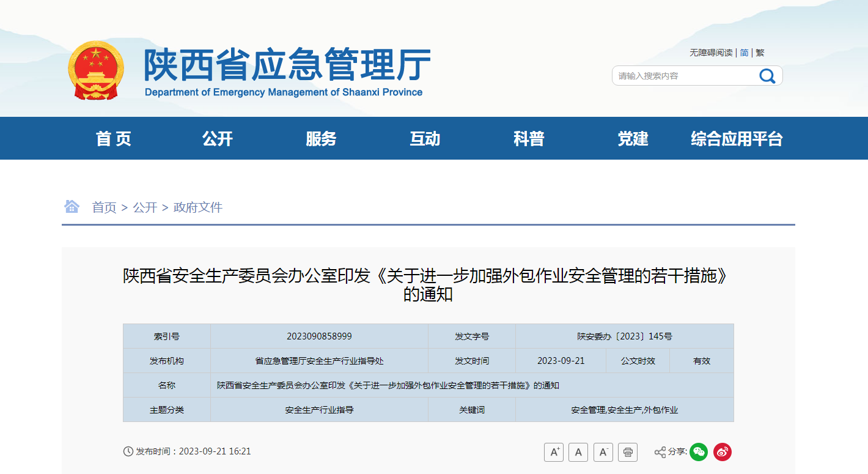Screen dimensions: 868x474
Task: Switch to Simplified Chinese with 简
Action: pos(743,53)
